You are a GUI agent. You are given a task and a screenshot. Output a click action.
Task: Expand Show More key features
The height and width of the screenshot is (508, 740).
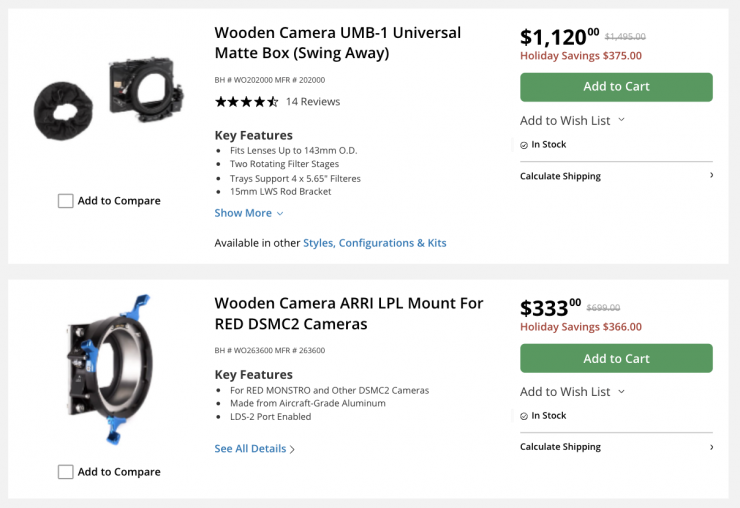tap(243, 213)
